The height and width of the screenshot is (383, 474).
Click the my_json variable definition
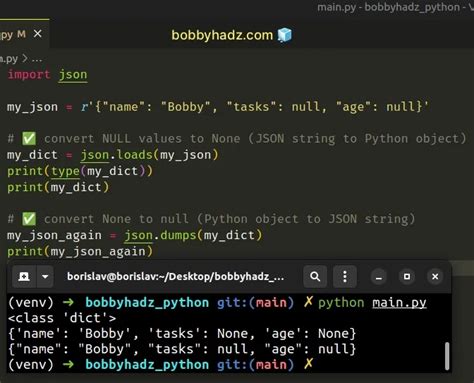(x=218, y=107)
